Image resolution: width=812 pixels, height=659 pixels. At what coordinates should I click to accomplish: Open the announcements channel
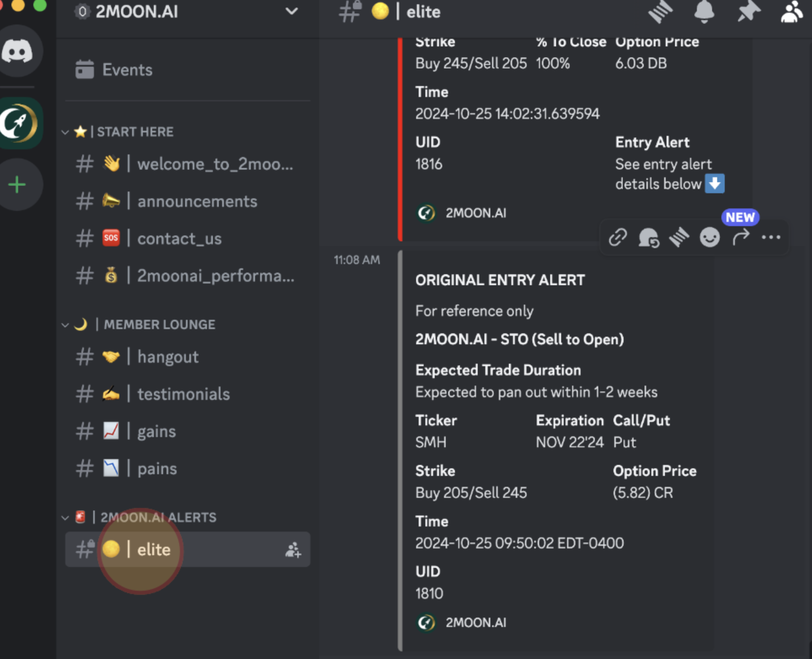click(197, 201)
